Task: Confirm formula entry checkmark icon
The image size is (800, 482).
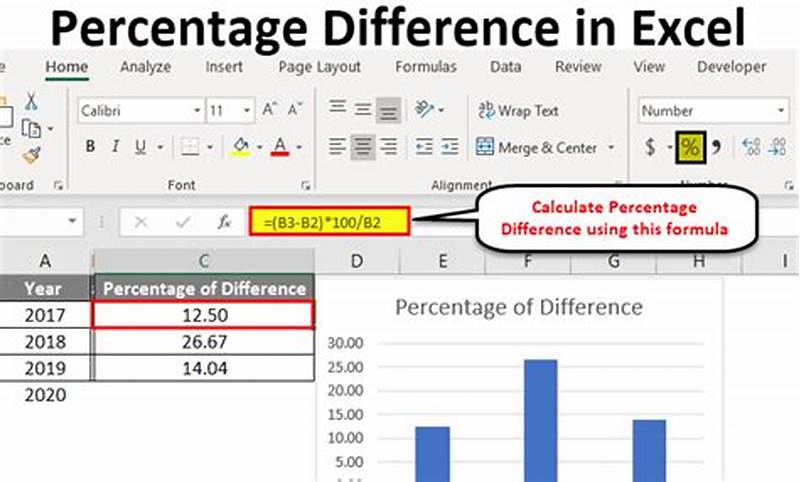Action: pos(182,222)
